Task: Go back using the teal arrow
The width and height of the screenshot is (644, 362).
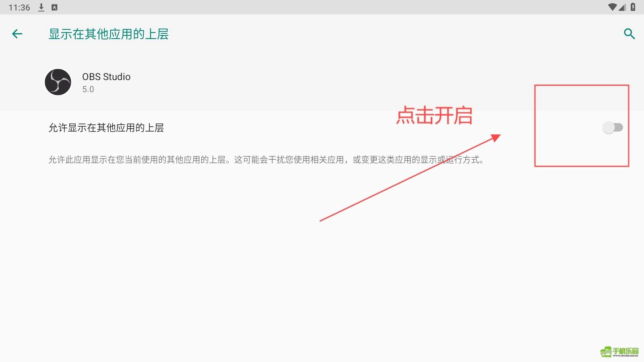Action: point(17,34)
